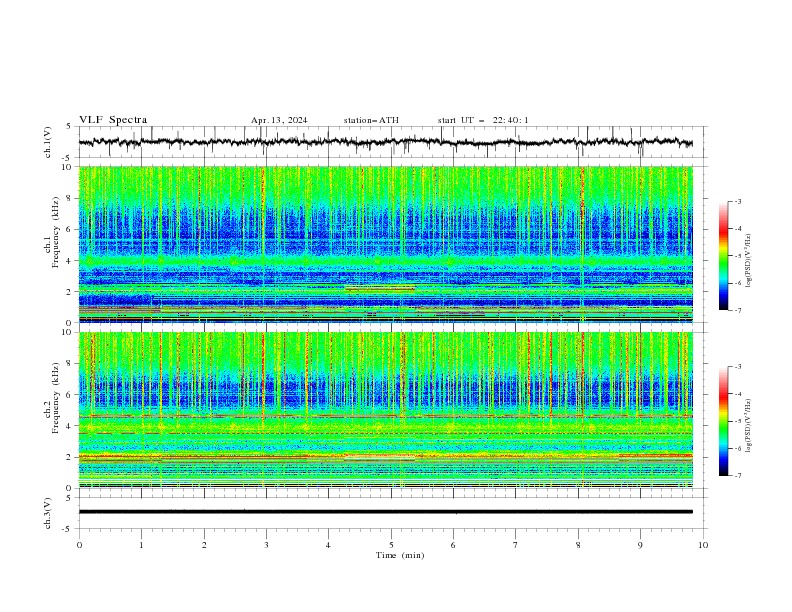Click the "6" kHz tick of ch.2 spectrogram
Image resolution: width=792 pixels, height=612 pixels.
(x=69, y=395)
